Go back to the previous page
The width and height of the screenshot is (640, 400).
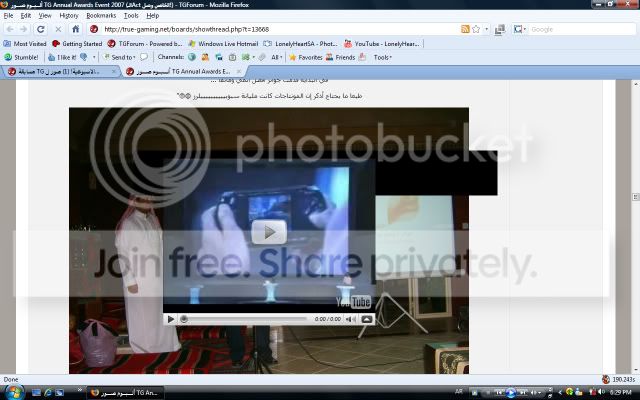pyautogui.click(x=10, y=29)
